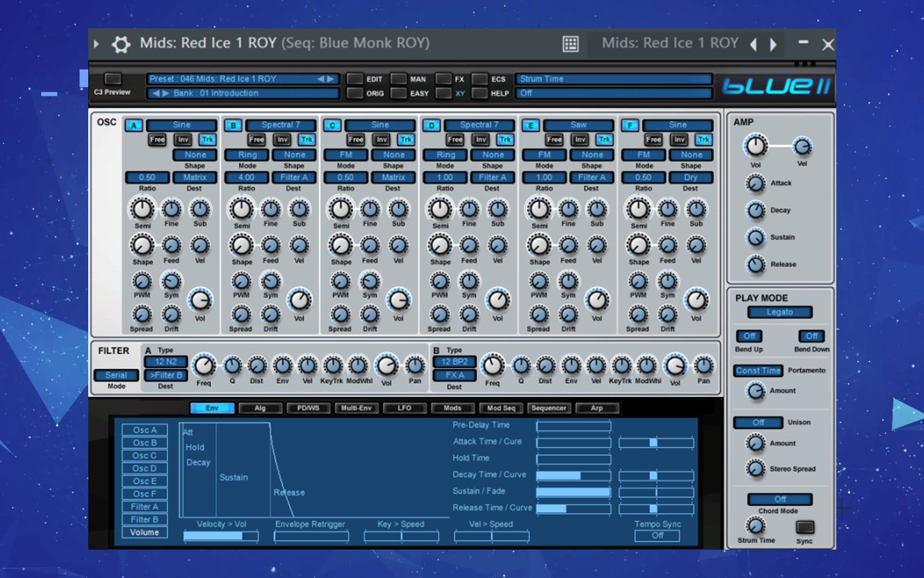Toggle the MAN button
The image size is (924, 578).
point(398,79)
